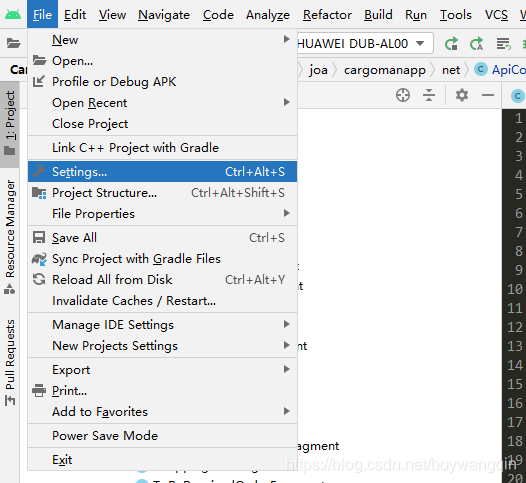
Task: Click the locate target crosshair icon
Action: pyautogui.click(x=403, y=95)
